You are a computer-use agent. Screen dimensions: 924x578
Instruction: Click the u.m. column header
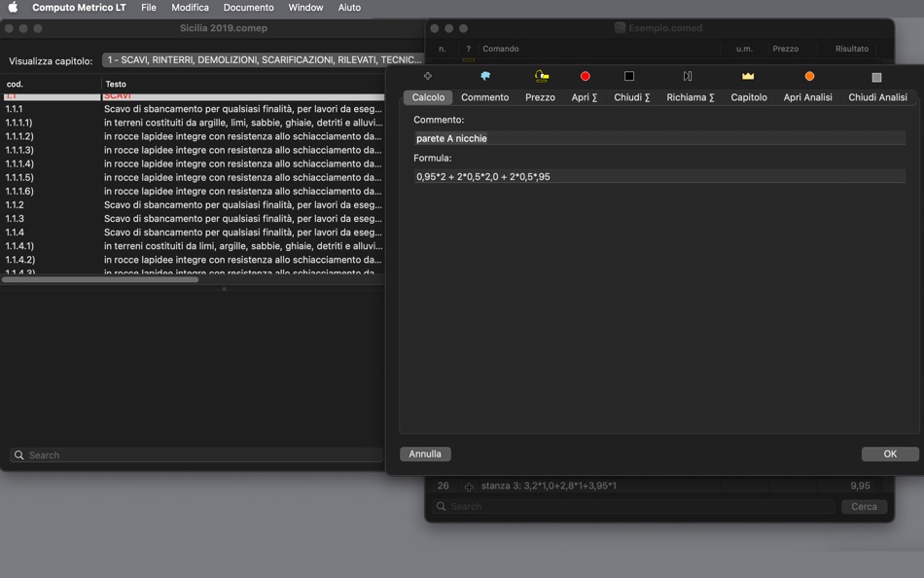(x=744, y=49)
